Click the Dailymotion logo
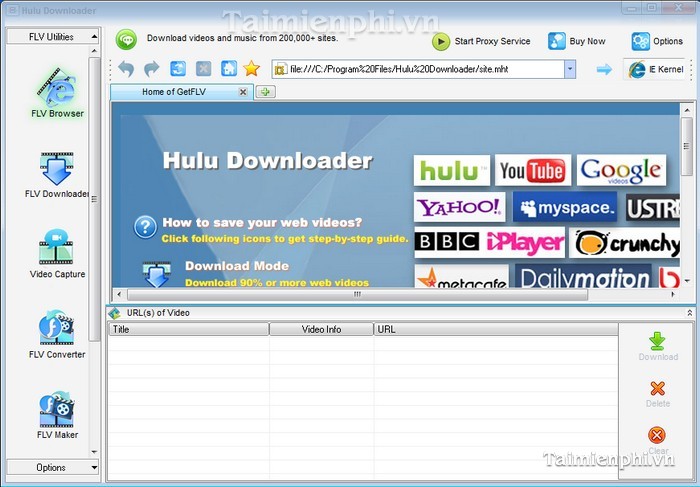The image size is (700, 487). (583, 276)
